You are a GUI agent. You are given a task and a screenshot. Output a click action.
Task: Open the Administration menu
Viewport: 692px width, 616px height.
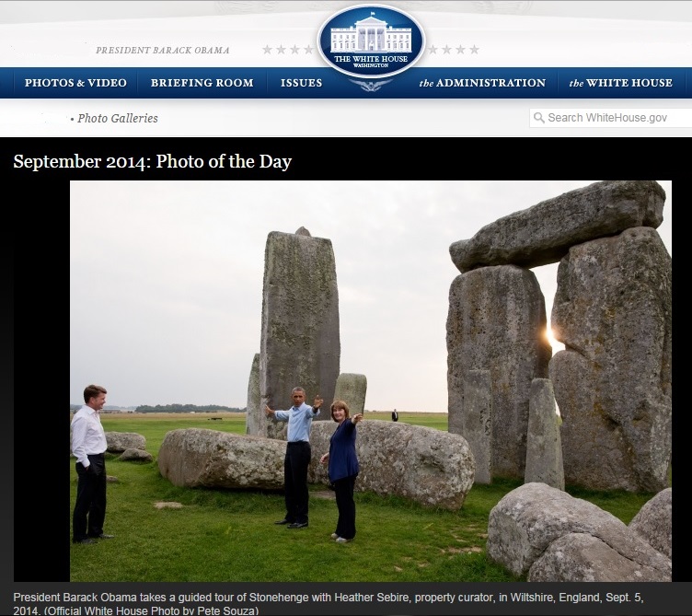click(482, 83)
